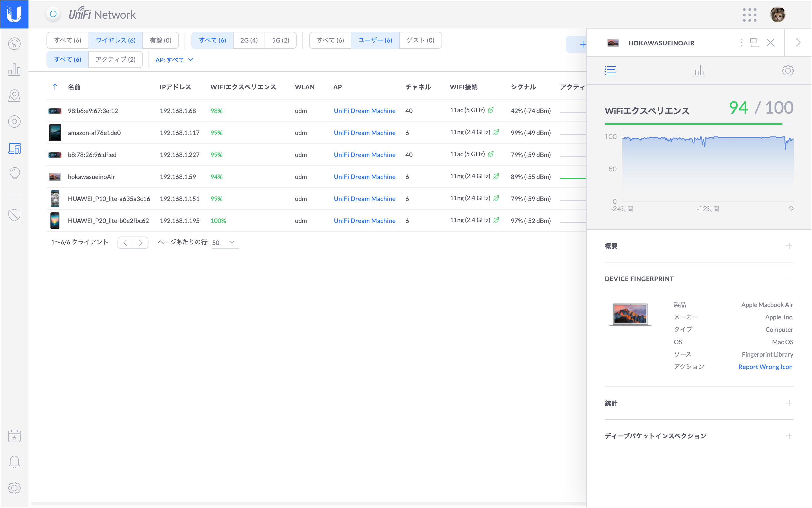
Task: Go to previous page of clients
Action: click(x=125, y=242)
